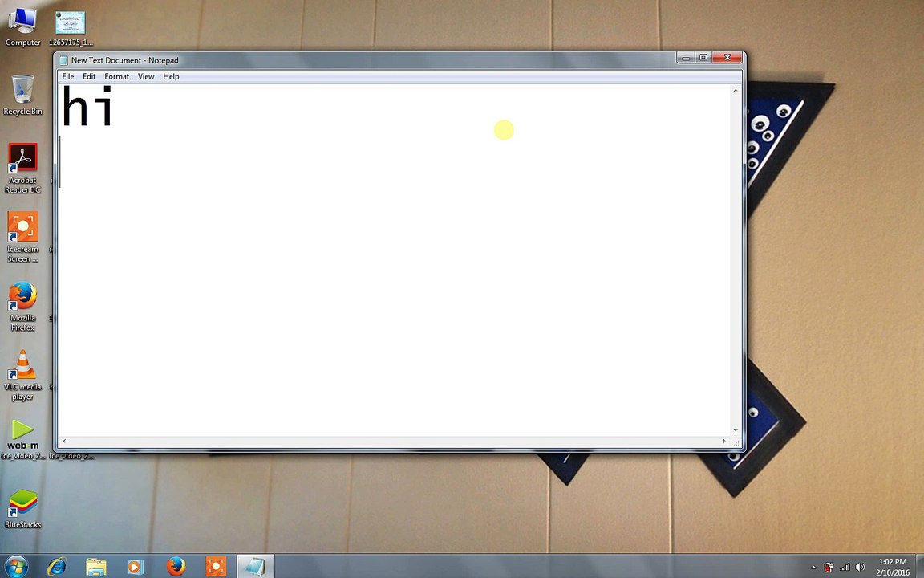Click the scroll left arrow in Notepad
The image size is (924, 578).
[x=64, y=442]
